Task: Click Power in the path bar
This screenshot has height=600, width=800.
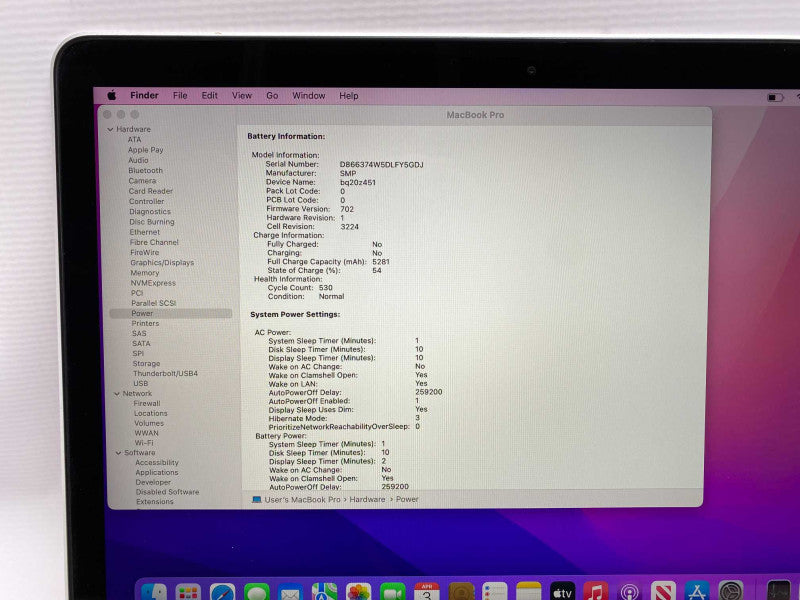Action: click(407, 499)
